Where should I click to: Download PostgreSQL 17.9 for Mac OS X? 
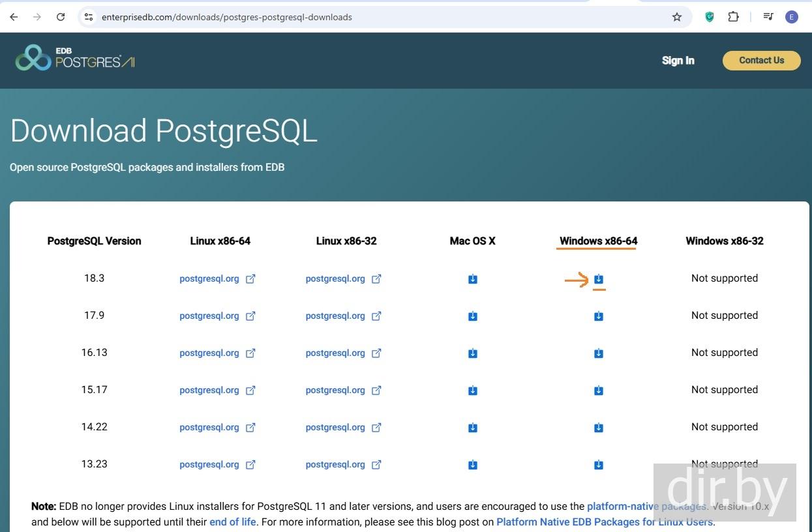point(473,316)
